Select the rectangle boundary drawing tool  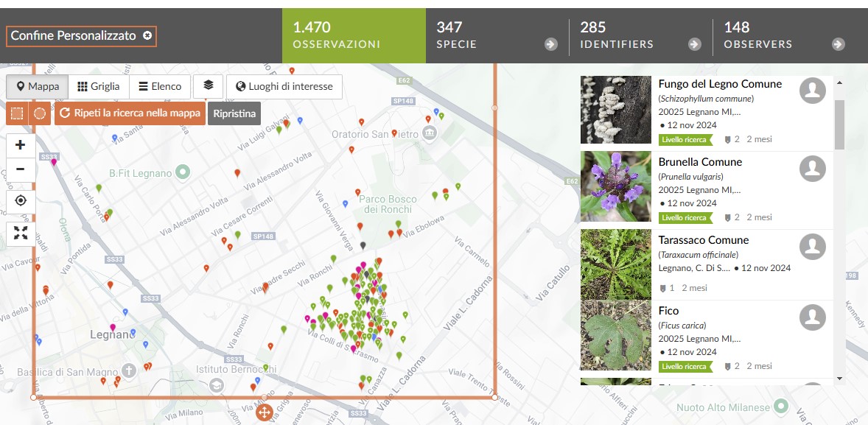(18, 113)
